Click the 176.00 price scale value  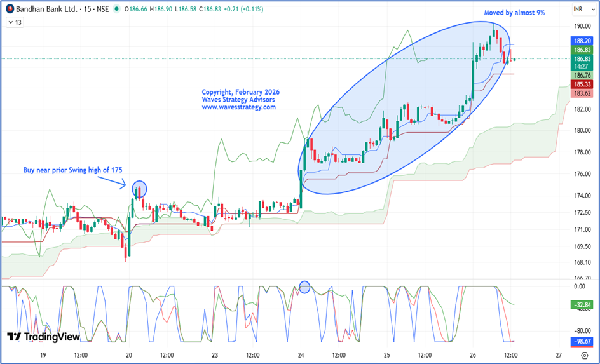click(x=581, y=174)
